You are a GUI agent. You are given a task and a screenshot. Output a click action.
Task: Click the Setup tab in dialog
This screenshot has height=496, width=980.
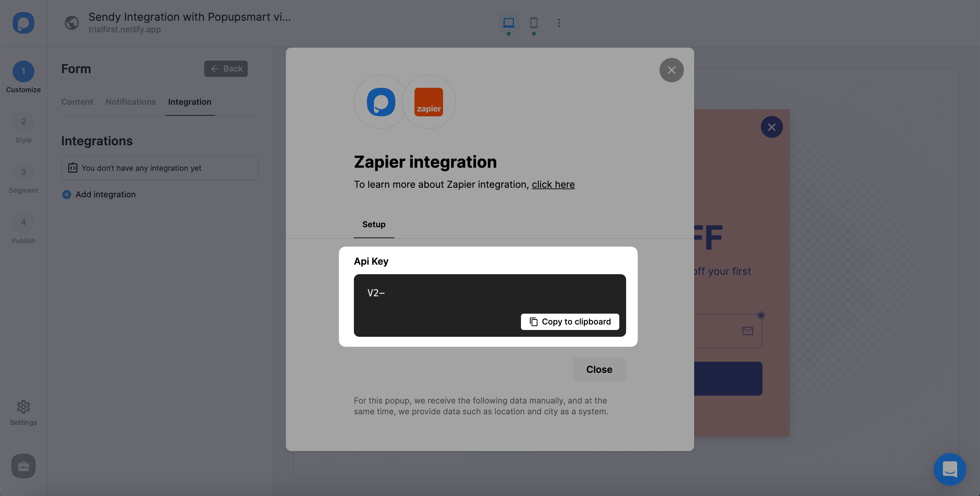[x=374, y=225]
